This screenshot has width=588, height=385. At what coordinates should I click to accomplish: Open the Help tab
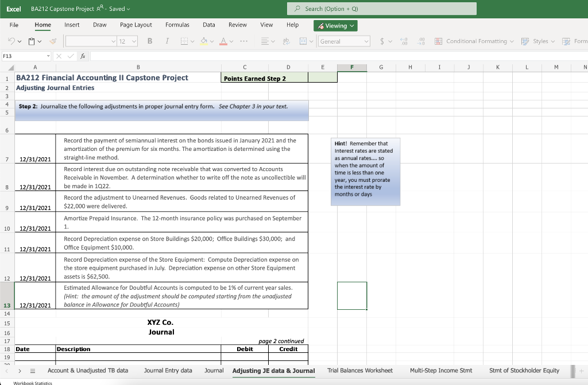292,25
